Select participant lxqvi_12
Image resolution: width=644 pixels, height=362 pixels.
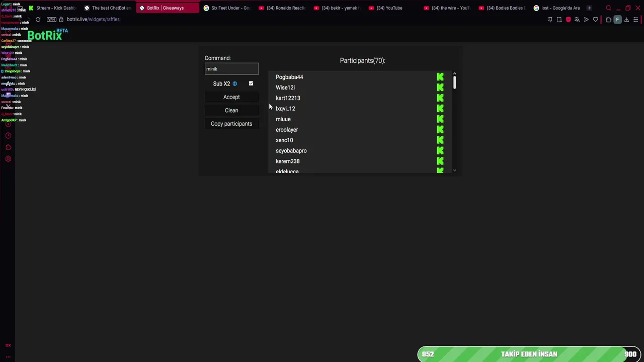(x=285, y=109)
